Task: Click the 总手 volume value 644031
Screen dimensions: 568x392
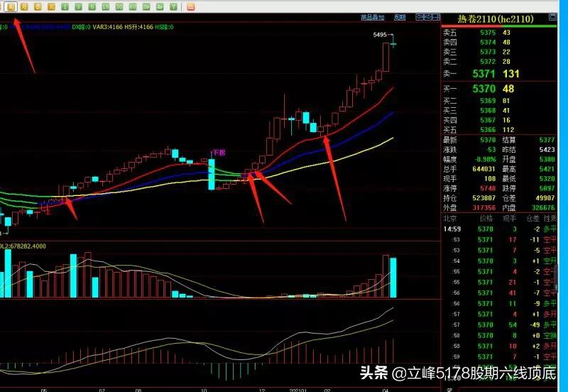Action: 484,169
